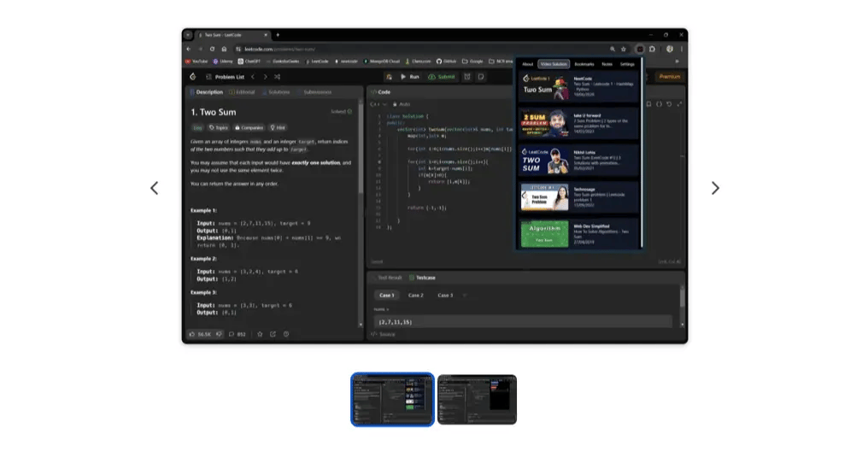This screenshot has width=868, height=457.
Task: Click the green Submit button
Action: (442, 77)
